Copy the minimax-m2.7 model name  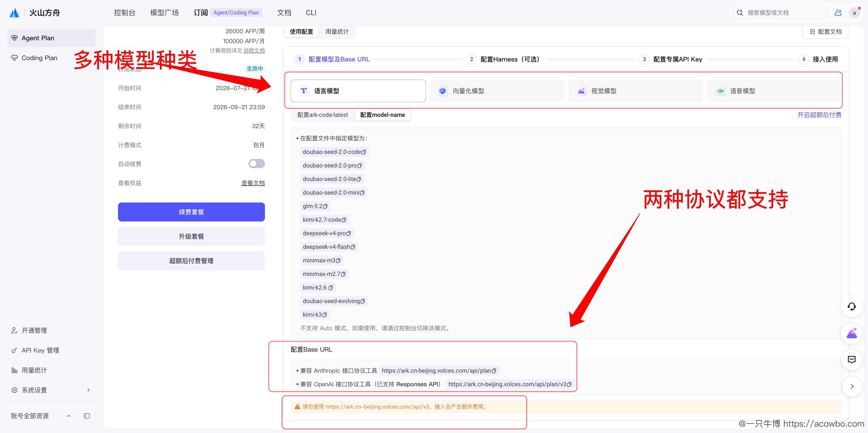point(343,274)
